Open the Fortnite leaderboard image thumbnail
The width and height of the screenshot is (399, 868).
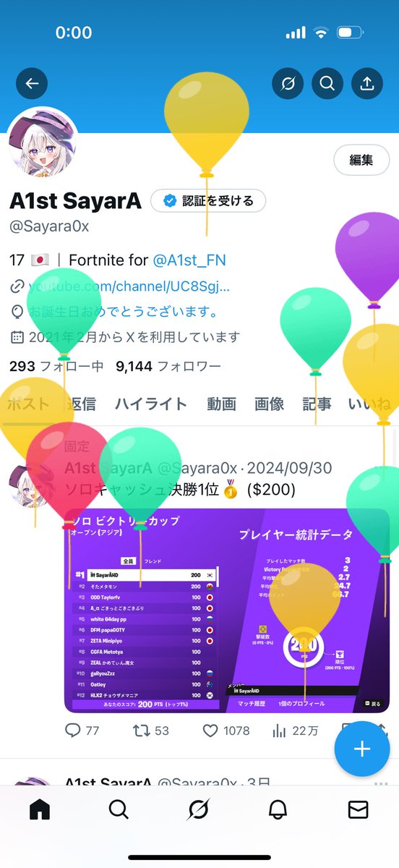click(x=227, y=611)
